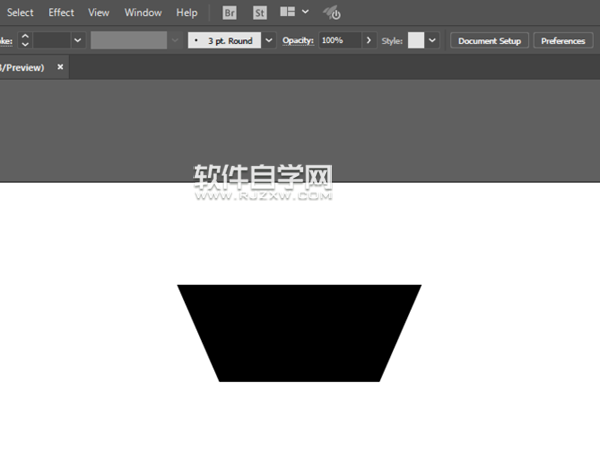This screenshot has height=475, width=600.
Task: Launch Adobe Bridge via Br icon
Action: pyautogui.click(x=229, y=13)
